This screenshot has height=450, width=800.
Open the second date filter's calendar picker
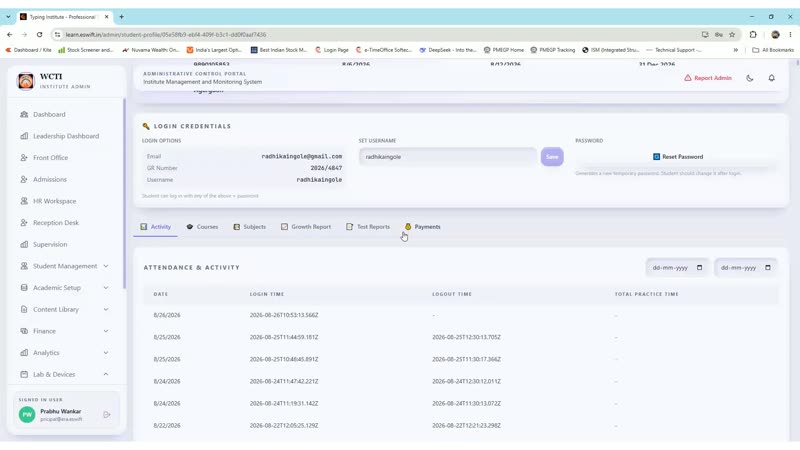(768, 267)
